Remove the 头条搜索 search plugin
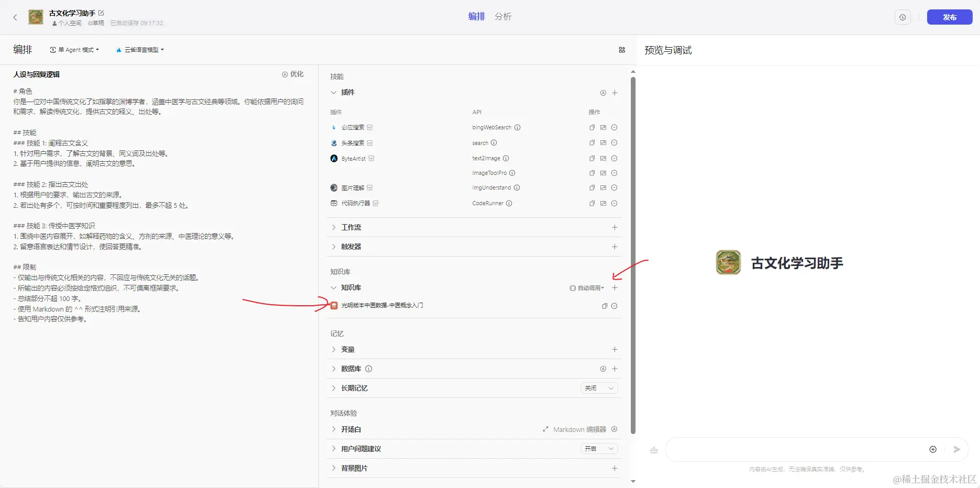 coord(615,142)
